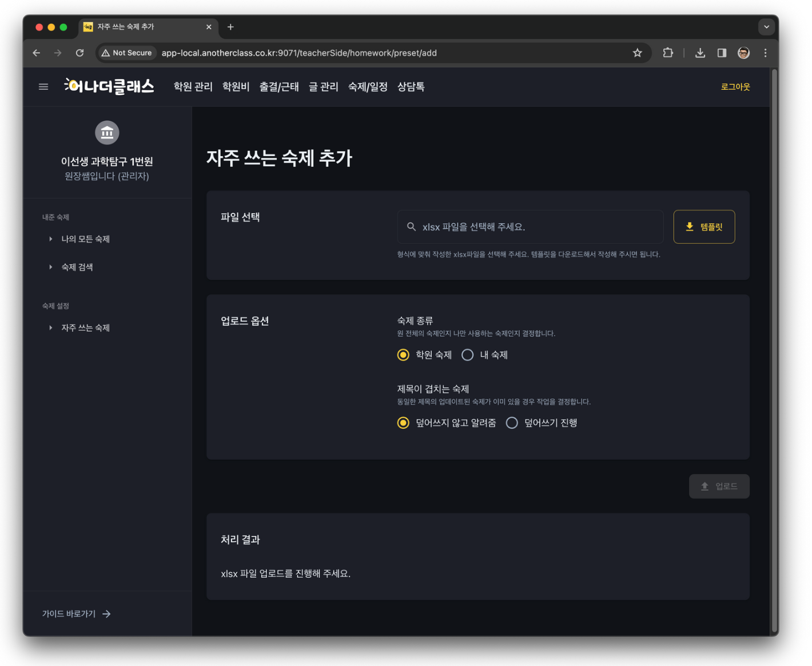
Task: Open the 학원 관리 menu
Action: click(193, 87)
